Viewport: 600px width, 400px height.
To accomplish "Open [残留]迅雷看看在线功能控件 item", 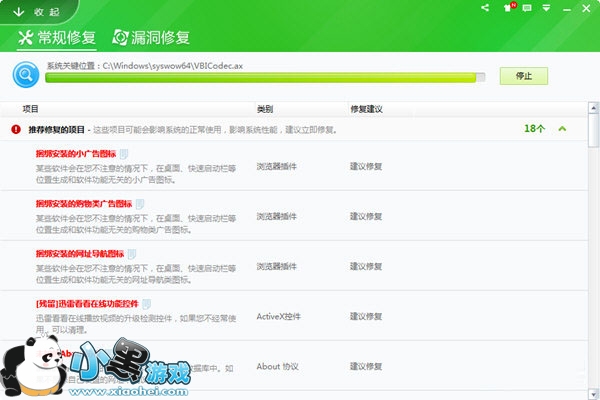I will (x=87, y=304).
